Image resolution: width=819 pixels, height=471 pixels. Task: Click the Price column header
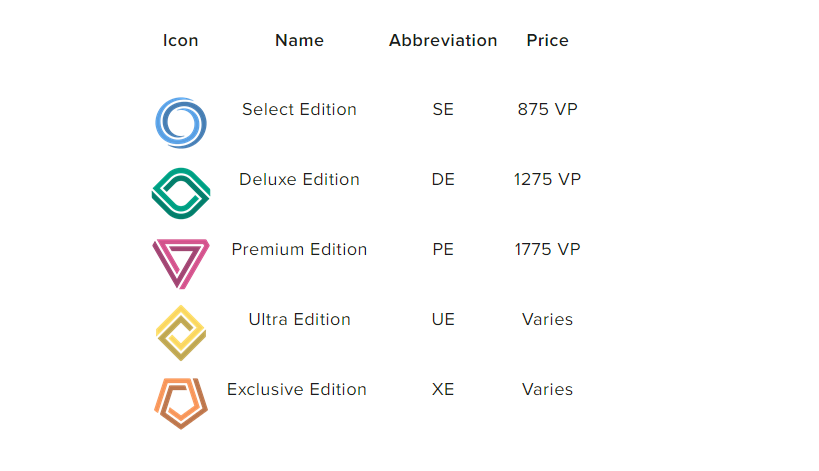tap(547, 40)
